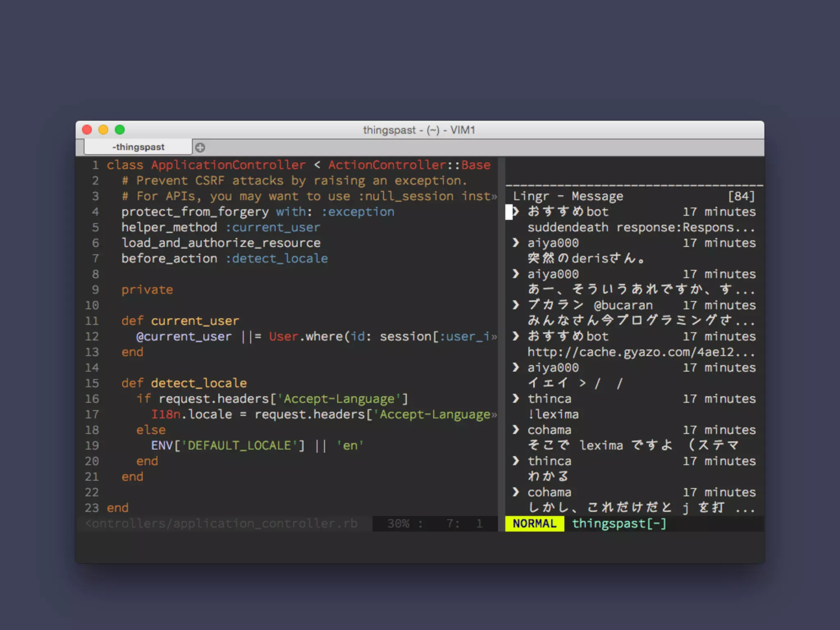Click the thingspast[-] status line label
This screenshot has width=840, height=630.
[619, 524]
